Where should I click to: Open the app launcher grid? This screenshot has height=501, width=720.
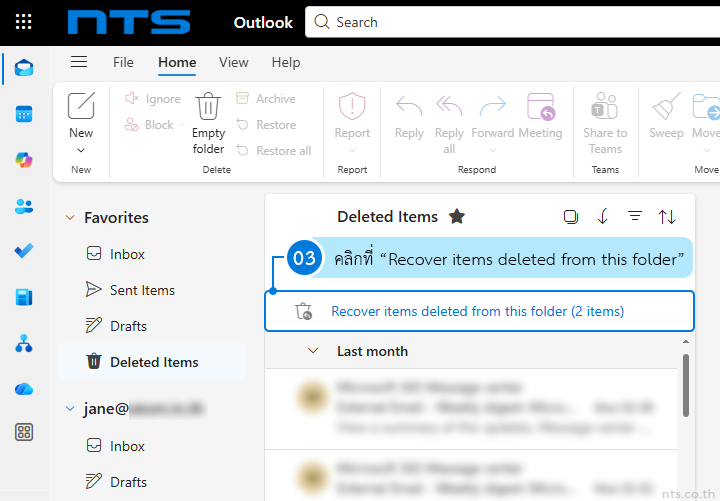[x=23, y=22]
